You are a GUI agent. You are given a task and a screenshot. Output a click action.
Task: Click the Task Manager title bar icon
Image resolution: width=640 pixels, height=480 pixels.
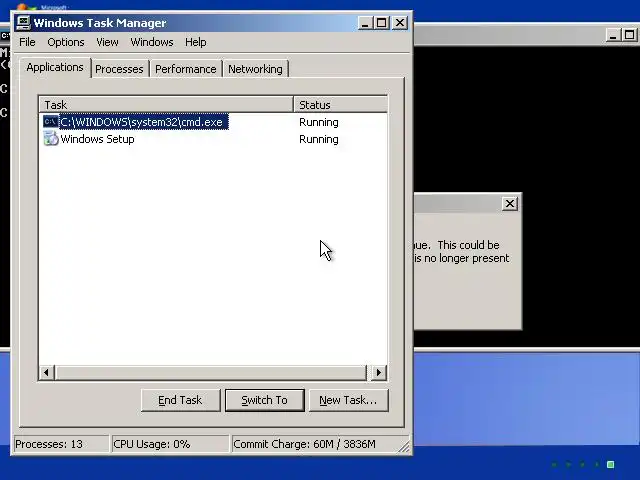click(x=23, y=22)
